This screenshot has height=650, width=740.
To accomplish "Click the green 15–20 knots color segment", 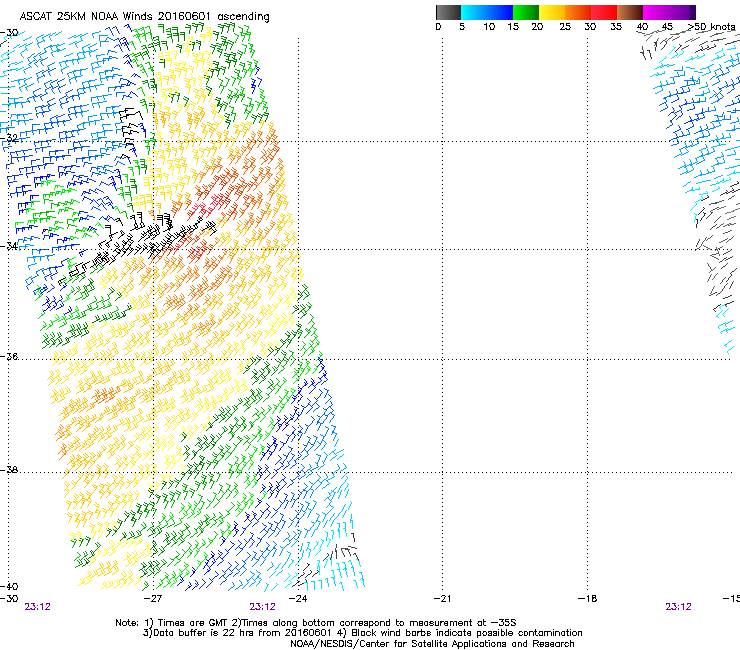I will tap(526, 12).
